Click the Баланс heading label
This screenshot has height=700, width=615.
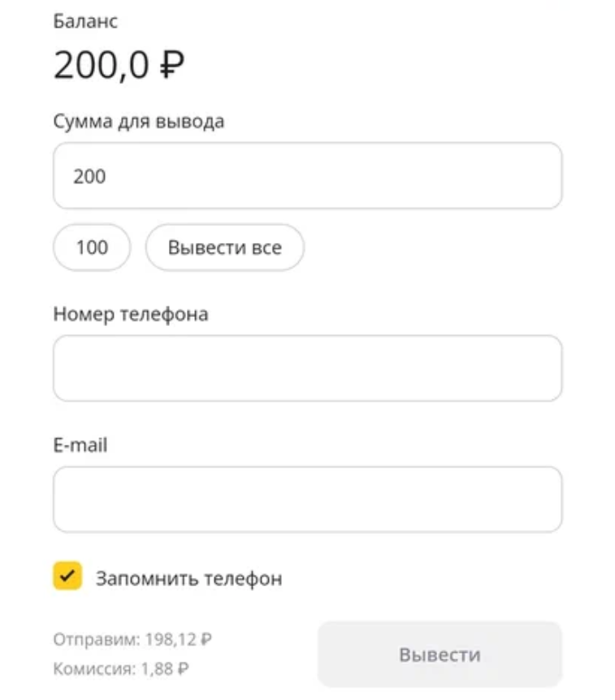85,21
